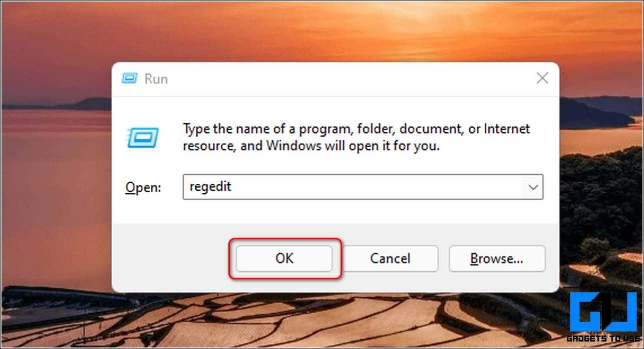This screenshot has width=644, height=349.
Task: Click the "Run" title text
Action: tap(156, 79)
